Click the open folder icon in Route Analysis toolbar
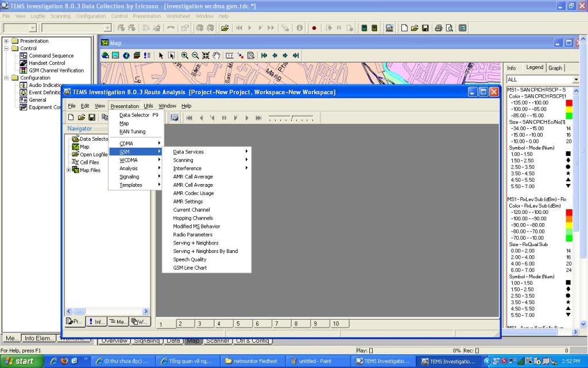 pyautogui.click(x=82, y=117)
